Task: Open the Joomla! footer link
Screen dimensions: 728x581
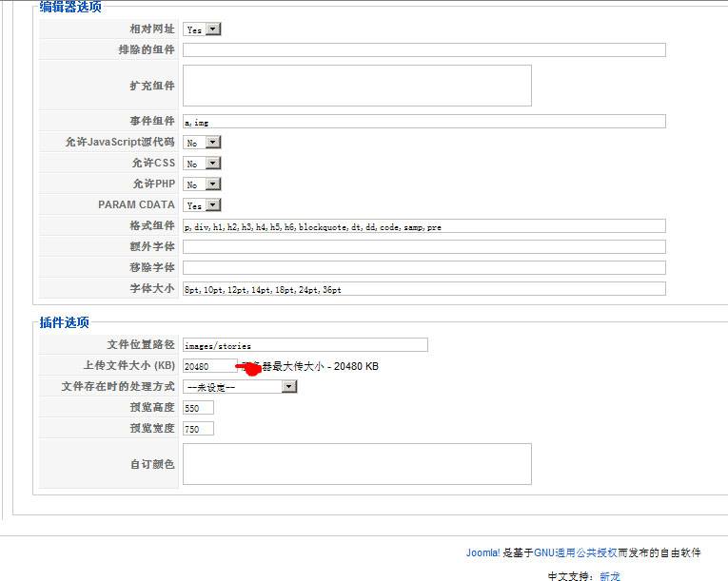Action: (x=482, y=552)
